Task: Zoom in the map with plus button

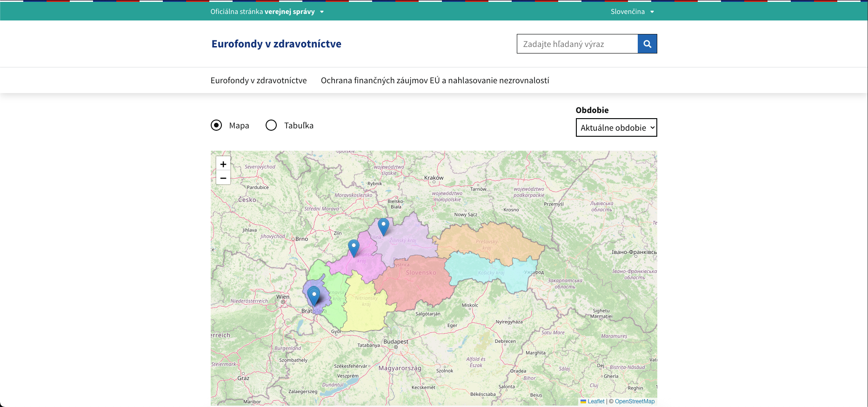Action: pos(223,164)
